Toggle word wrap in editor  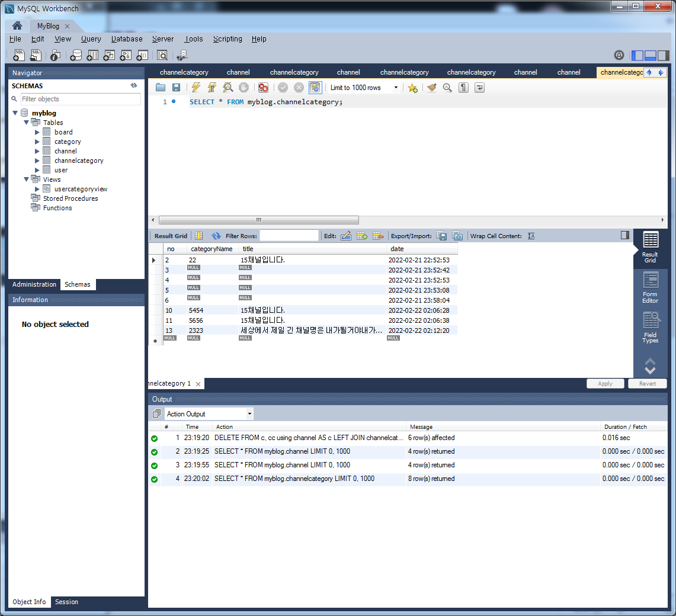479,88
